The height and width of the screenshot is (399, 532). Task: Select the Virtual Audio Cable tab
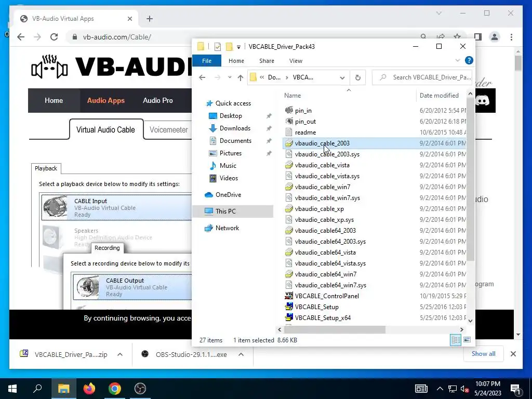coord(105,129)
